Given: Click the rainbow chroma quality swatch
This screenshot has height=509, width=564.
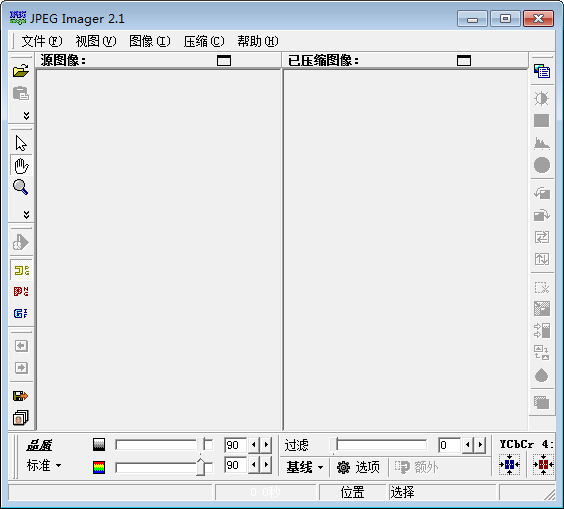Looking at the screenshot, I should point(99,467).
